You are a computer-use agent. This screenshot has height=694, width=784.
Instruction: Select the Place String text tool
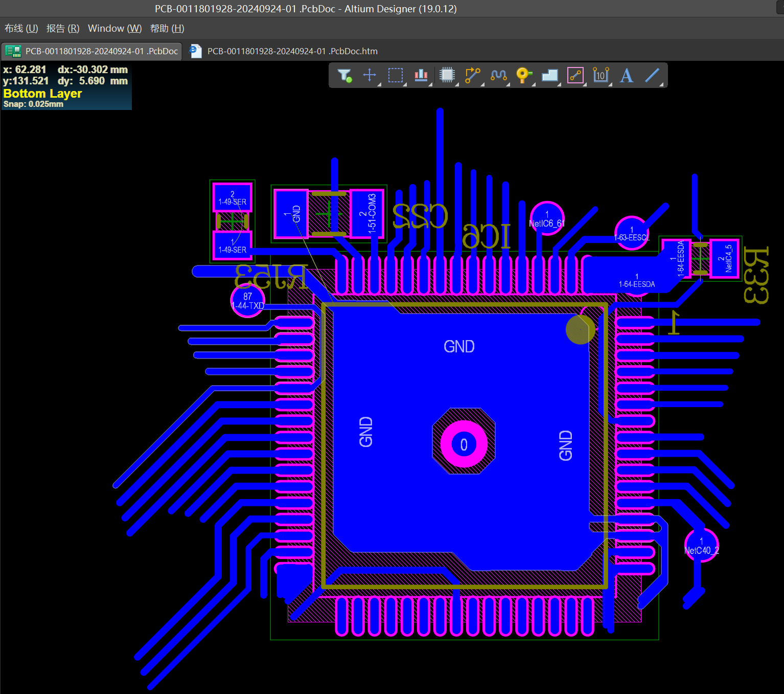click(x=627, y=76)
